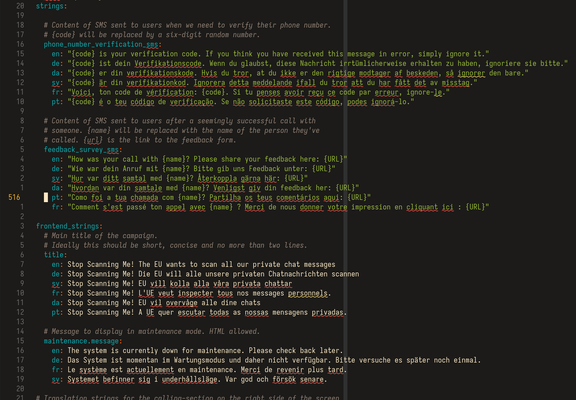This screenshot has width=576, height=400.
Task: Click the French "Voici, ton code" line
Action: point(251,92)
